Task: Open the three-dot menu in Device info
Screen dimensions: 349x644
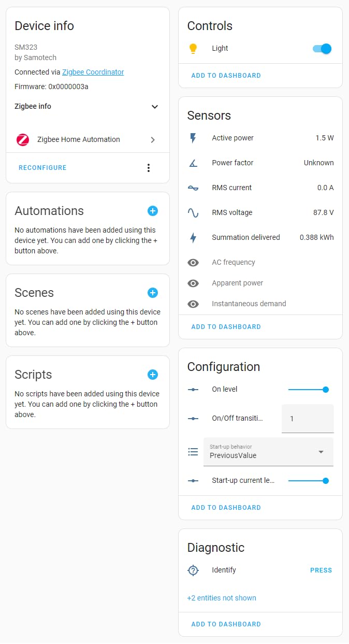Action: pyautogui.click(x=149, y=168)
